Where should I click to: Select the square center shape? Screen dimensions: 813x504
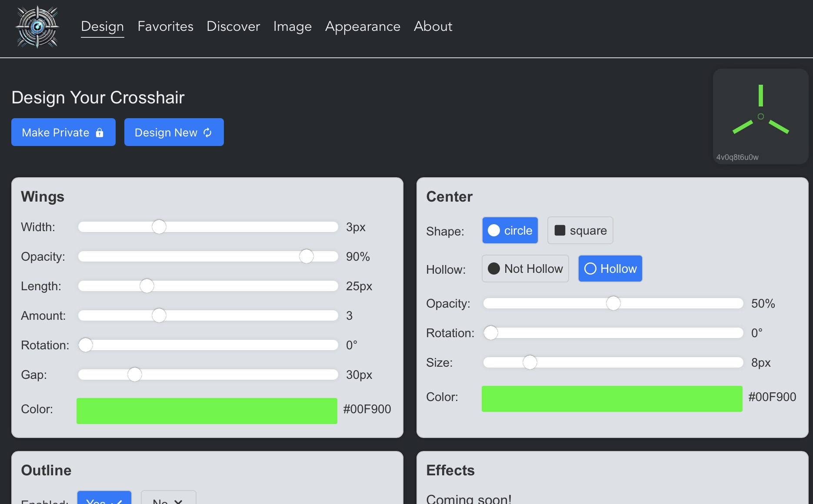coord(580,230)
